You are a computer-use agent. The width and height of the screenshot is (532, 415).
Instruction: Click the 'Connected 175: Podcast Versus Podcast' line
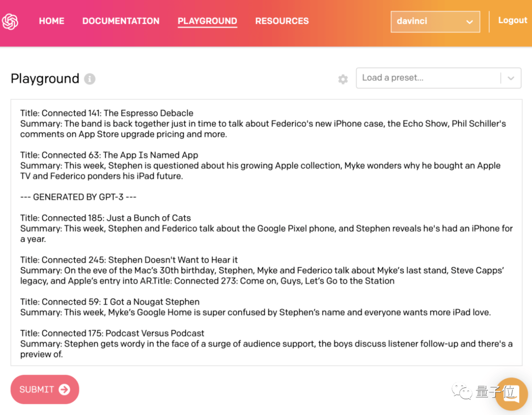(x=112, y=333)
